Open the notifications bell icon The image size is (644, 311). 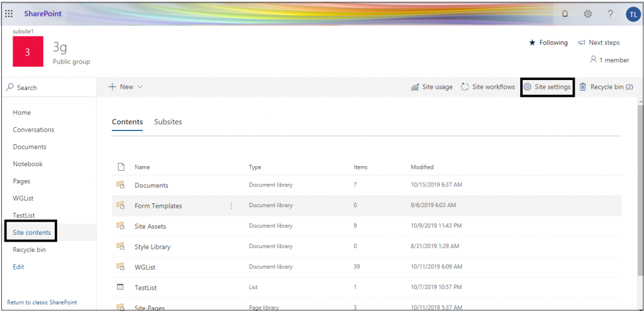click(x=565, y=14)
